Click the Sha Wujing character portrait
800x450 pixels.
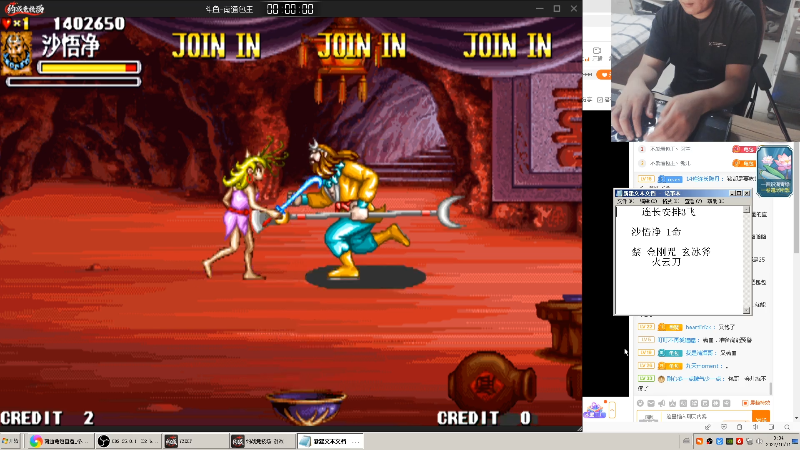click(17, 54)
